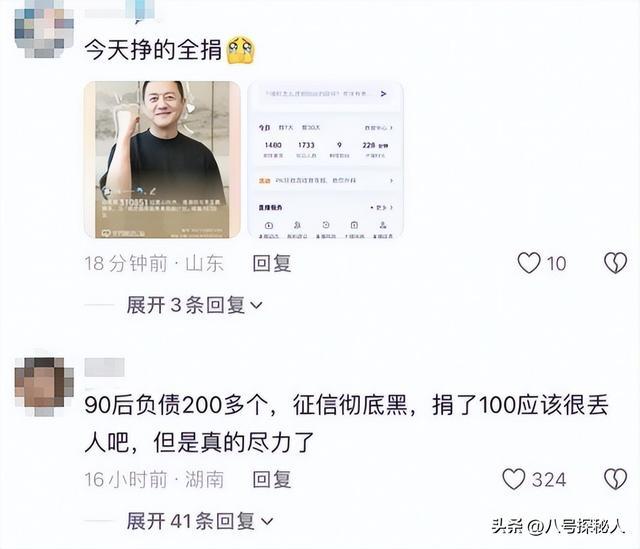Click chevron next to 展开 41 条回复
The height and width of the screenshot is (549, 640).
pos(267,521)
